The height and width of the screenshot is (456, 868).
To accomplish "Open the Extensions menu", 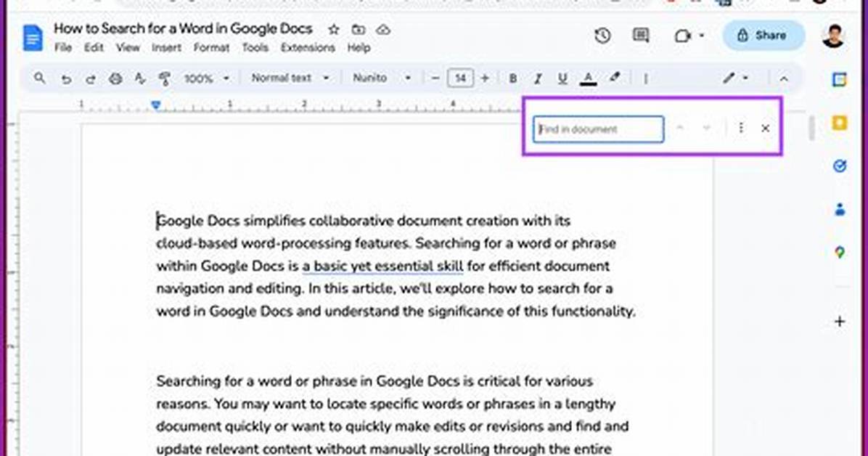I will pos(308,48).
